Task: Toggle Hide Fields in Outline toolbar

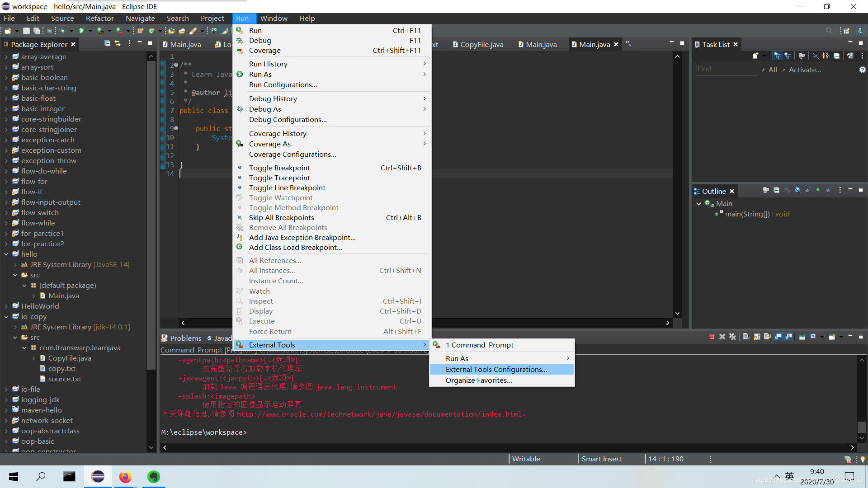Action: [x=797, y=190]
